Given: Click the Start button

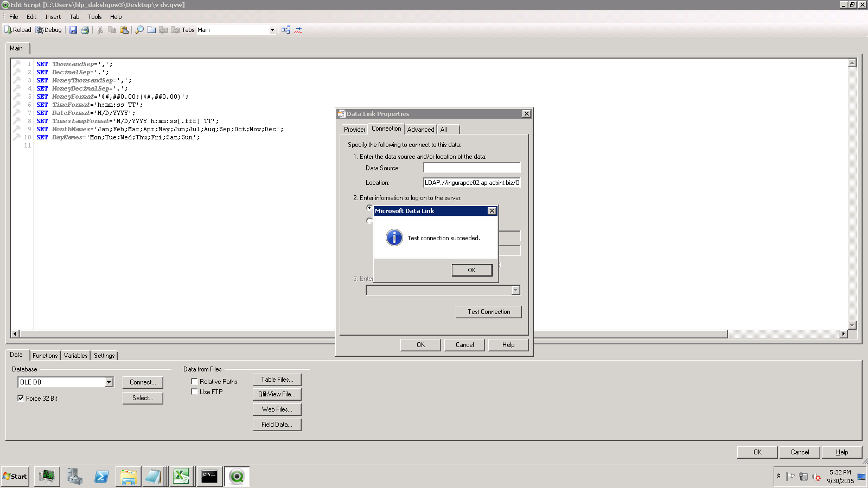Looking at the screenshot, I should 15,477.
